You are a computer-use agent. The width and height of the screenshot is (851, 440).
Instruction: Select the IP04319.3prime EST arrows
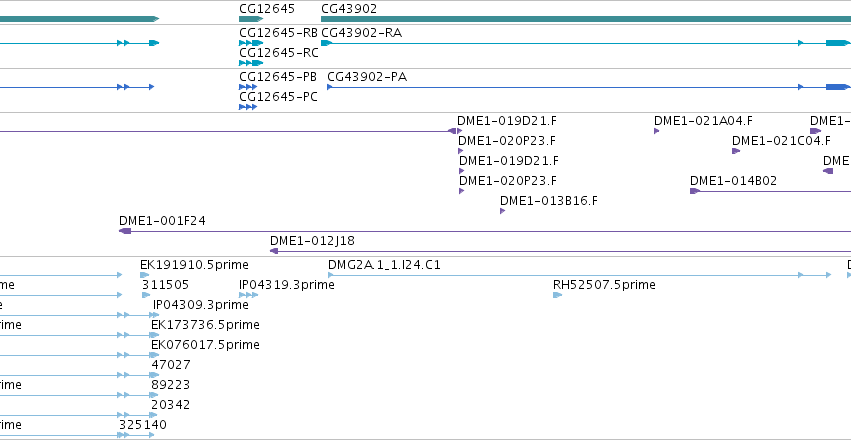249,295
